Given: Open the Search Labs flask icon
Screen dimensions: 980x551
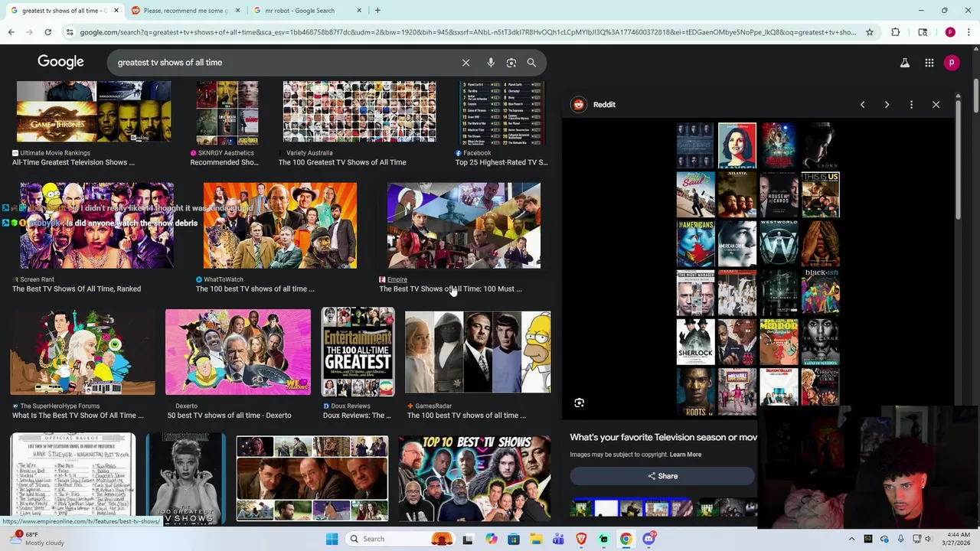Looking at the screenshot, I should 905,63.
